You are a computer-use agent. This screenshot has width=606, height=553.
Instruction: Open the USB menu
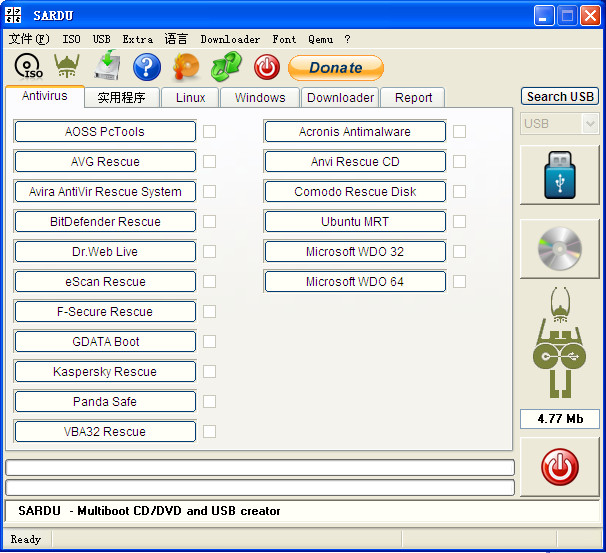pyautogui.click(x=102, y=39)
